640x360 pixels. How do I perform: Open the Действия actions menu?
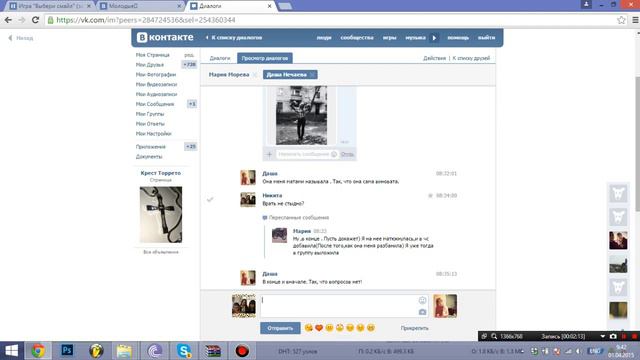point(434,58)
